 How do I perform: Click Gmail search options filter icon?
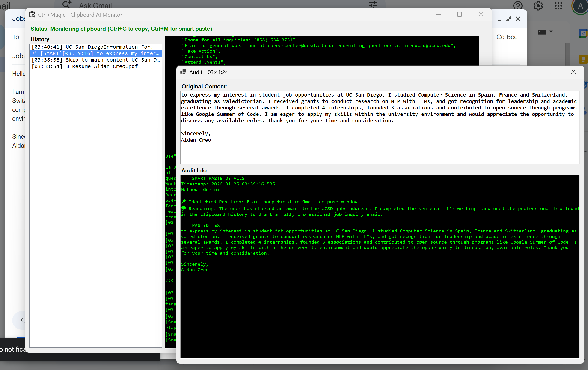point(373,5)
